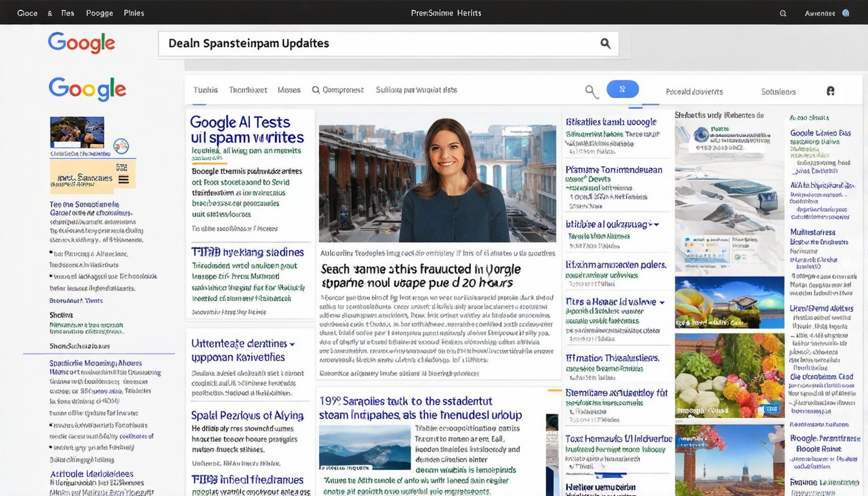Expand the 'Ttrs a Hemac Id valwe' dropdown arrow
Screen dimensions: 868x496
tap(661, 302)
